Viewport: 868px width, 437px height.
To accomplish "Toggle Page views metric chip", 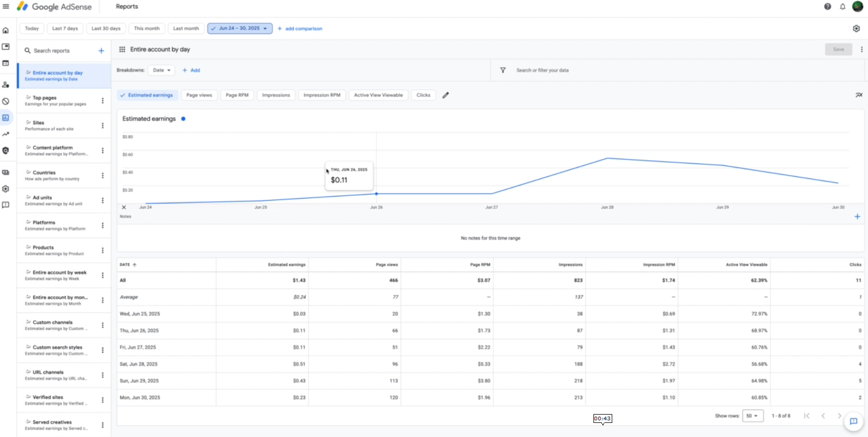I will [x=199, y=95].
